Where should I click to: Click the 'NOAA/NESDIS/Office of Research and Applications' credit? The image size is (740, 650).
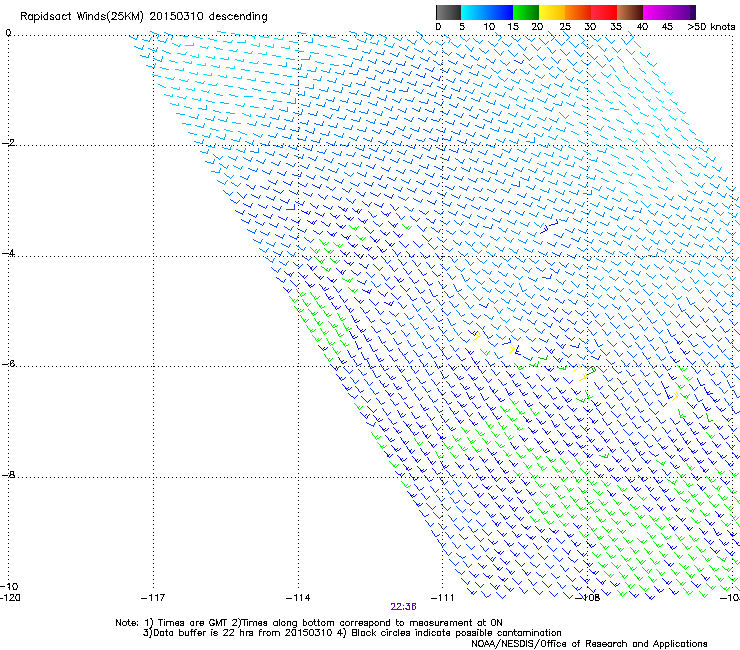pos(589,644)
